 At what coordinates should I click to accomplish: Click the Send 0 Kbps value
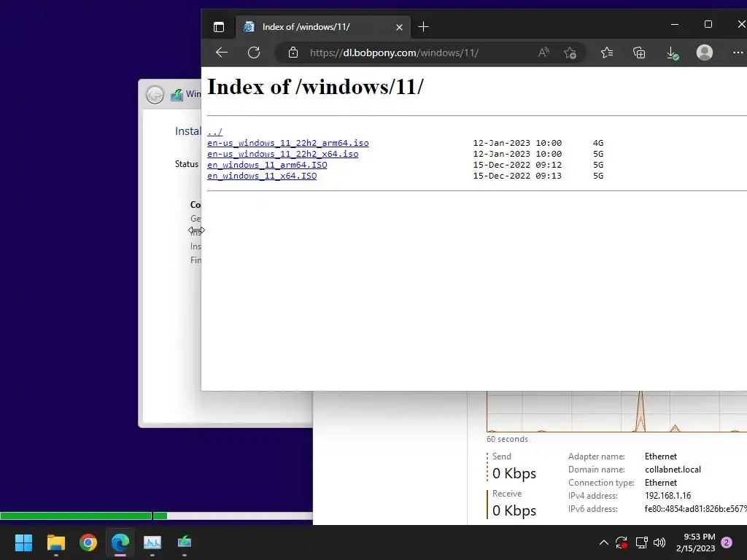pyautogui.click(x=514, y=473)
